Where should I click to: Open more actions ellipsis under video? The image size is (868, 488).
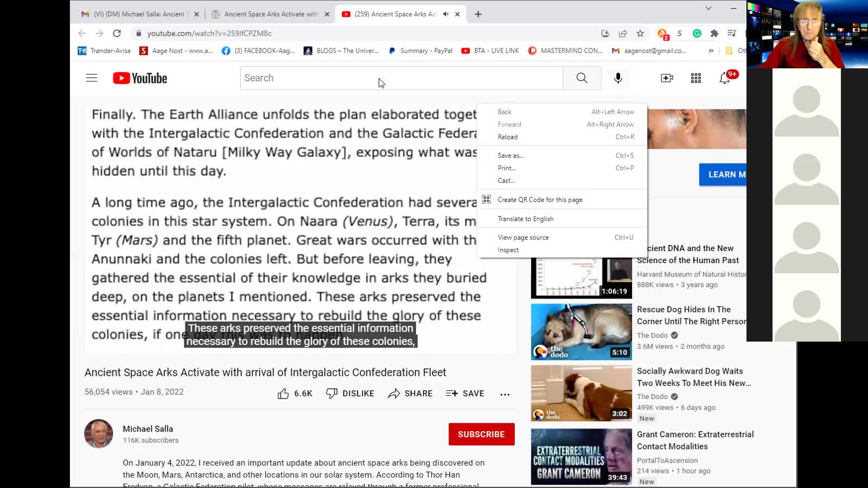[x=505, y=394]
